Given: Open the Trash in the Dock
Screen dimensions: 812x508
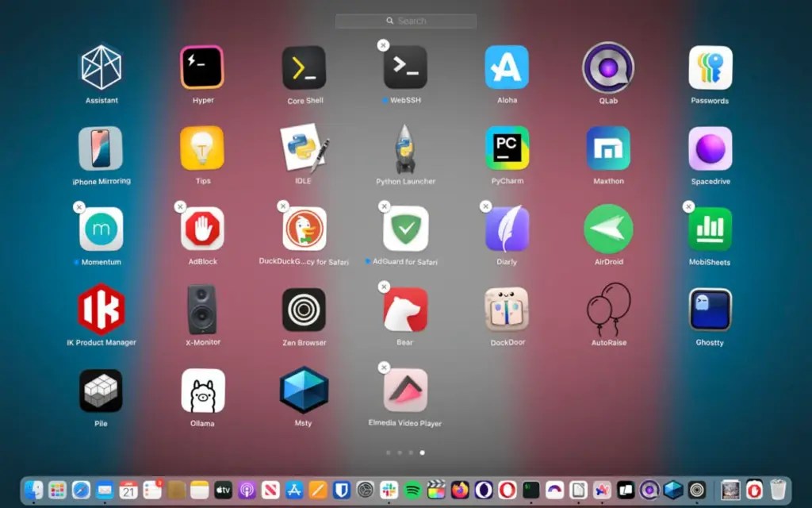Looking at the screenshot, I should 778,490.
